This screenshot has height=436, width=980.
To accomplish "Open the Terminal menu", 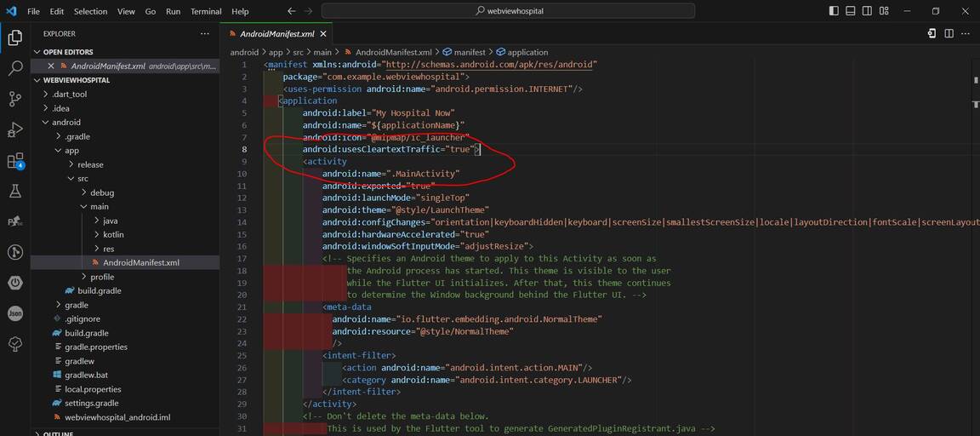I will (205, 11).
